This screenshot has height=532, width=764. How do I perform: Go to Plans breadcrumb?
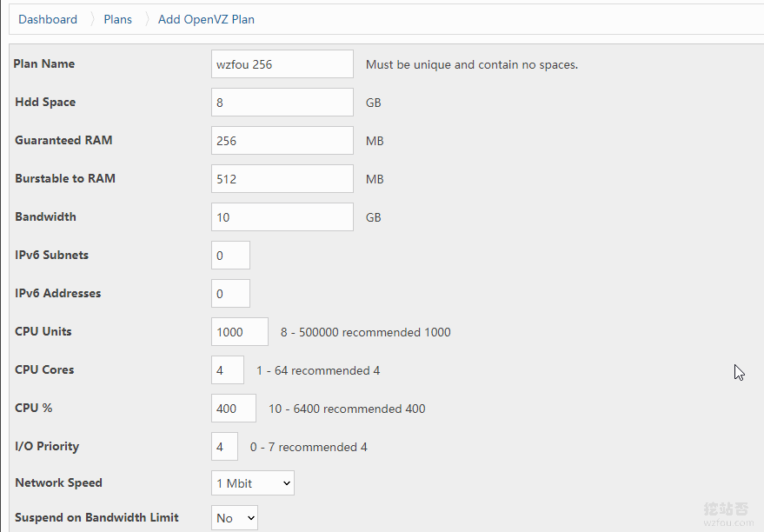coord(118,19)
